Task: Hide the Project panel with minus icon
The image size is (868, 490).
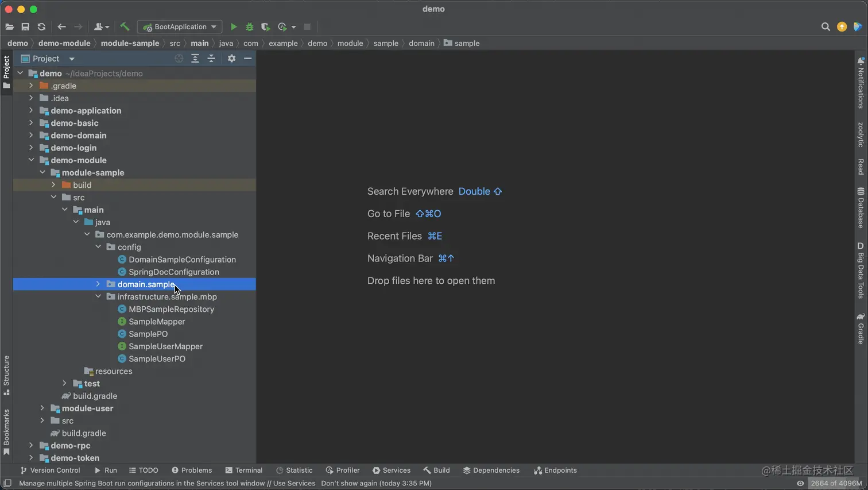Action: (x=248, y=59)
